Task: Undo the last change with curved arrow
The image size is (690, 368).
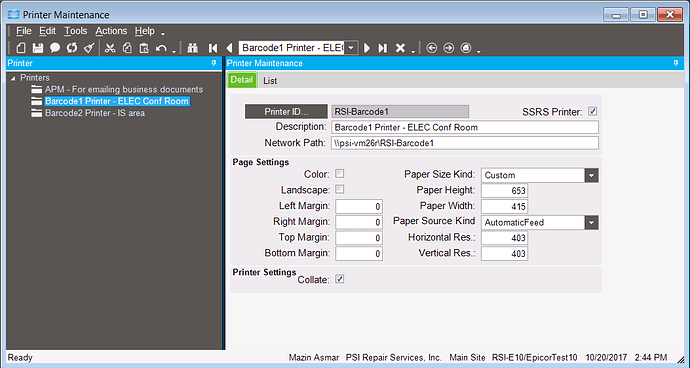Action: (161, 48)
